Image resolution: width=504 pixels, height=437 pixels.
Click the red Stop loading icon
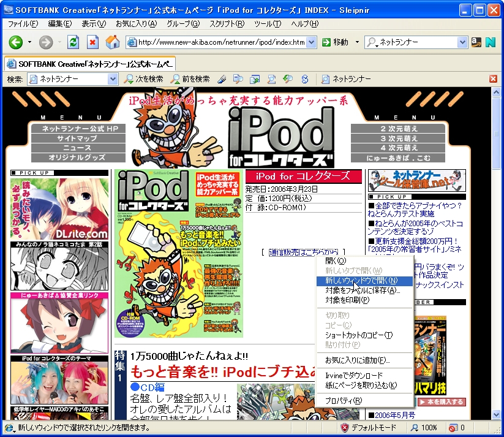tap(92, 42)
